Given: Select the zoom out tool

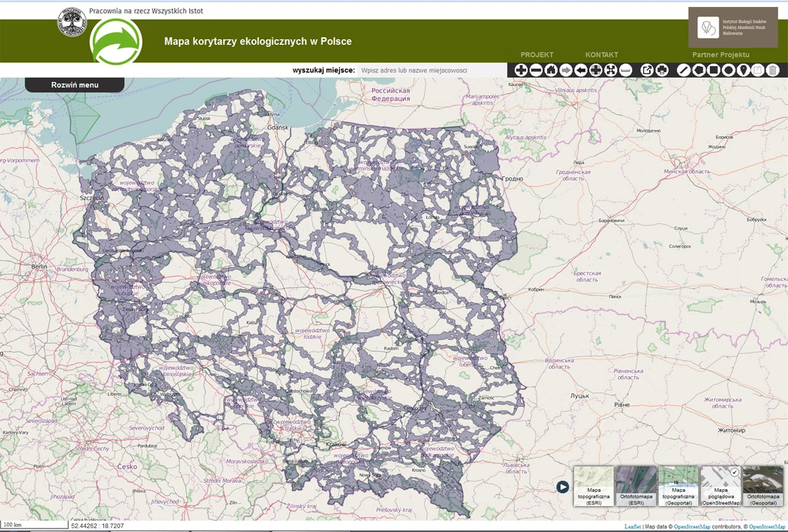Looking at the screenshot, I should 536,69.
